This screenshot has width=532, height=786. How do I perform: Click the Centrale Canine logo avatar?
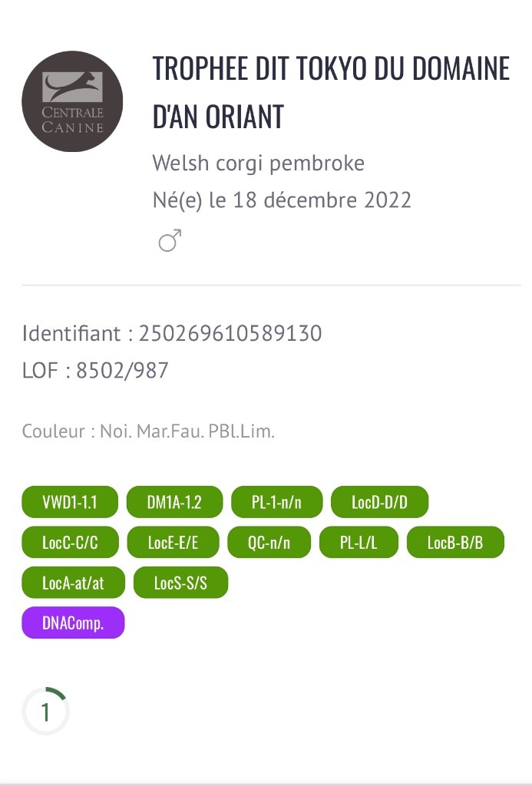[72, 101]
